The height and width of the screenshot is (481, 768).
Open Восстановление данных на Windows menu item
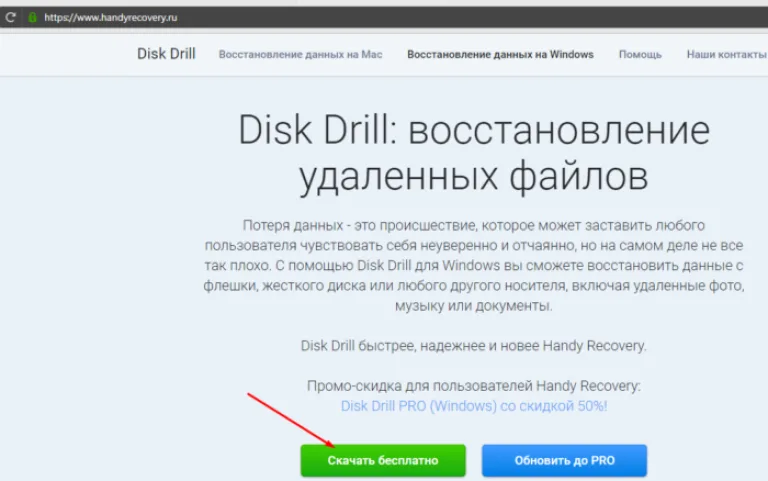click(x=500, y=54)
